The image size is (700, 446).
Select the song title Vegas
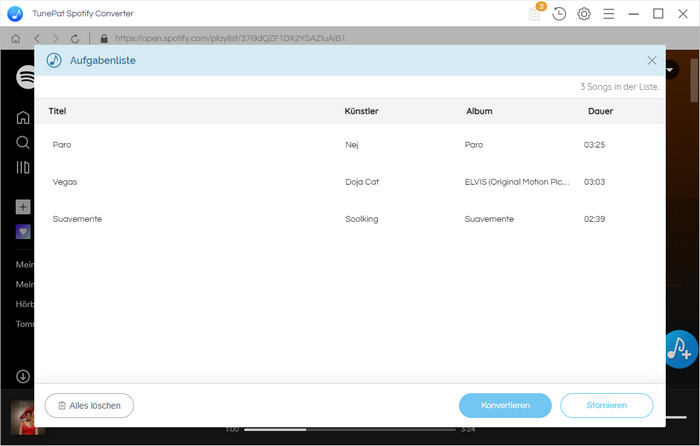(x=65, y=182)
